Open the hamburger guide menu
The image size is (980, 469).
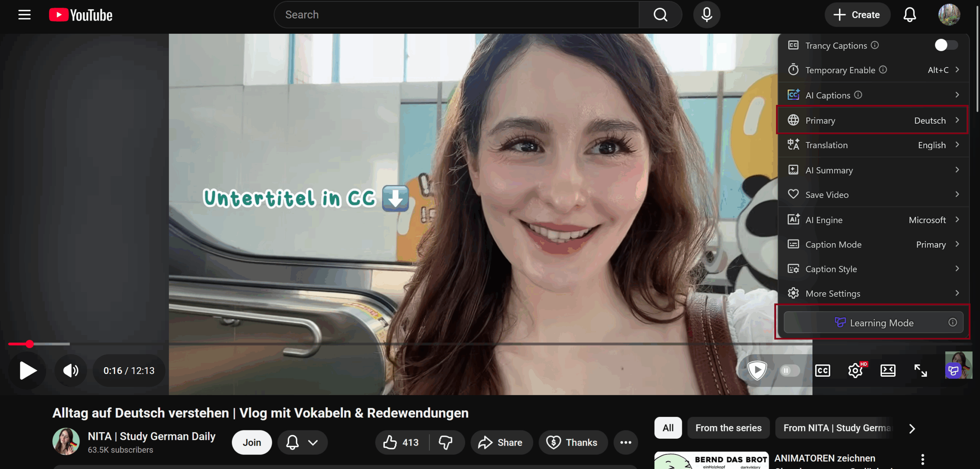click(x=24, y=15)
